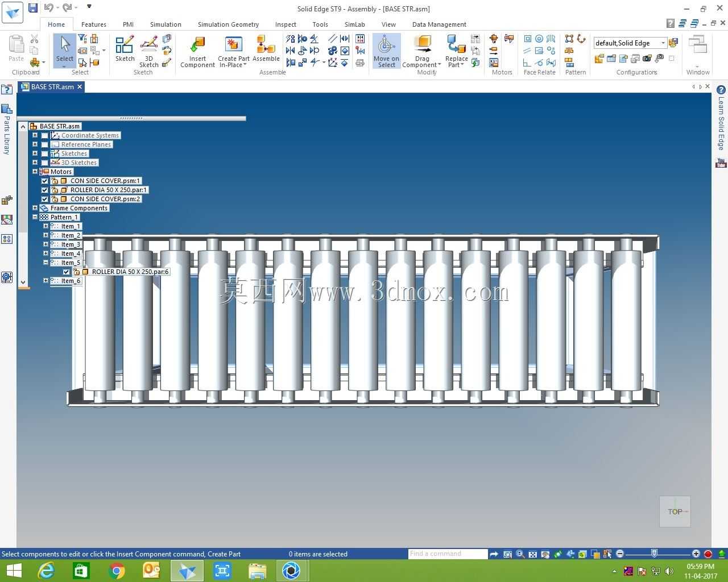The height and width of the screenshot is (582, 728).
Task: Launch the 3D Sketch command
Action: 149,52
